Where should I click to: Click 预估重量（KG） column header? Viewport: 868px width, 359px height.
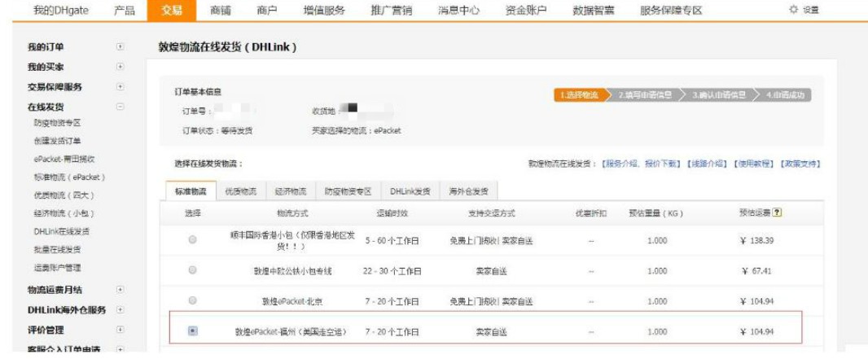656,213
